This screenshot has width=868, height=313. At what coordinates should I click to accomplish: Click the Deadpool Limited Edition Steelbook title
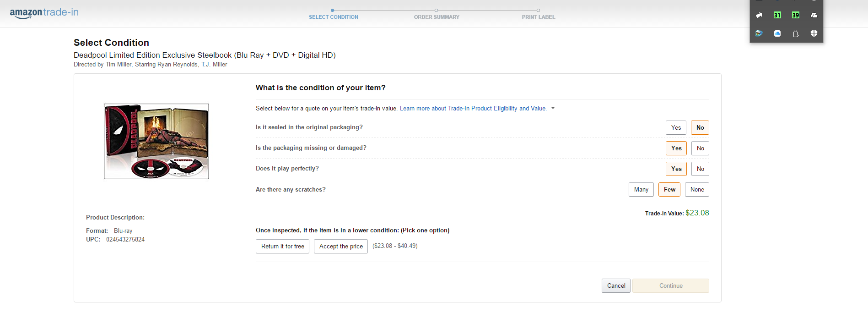205,55
